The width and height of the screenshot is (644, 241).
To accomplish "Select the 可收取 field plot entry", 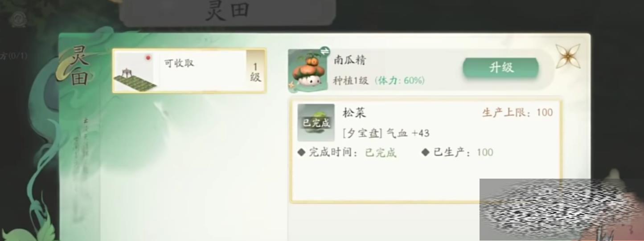I will (189, 71).
